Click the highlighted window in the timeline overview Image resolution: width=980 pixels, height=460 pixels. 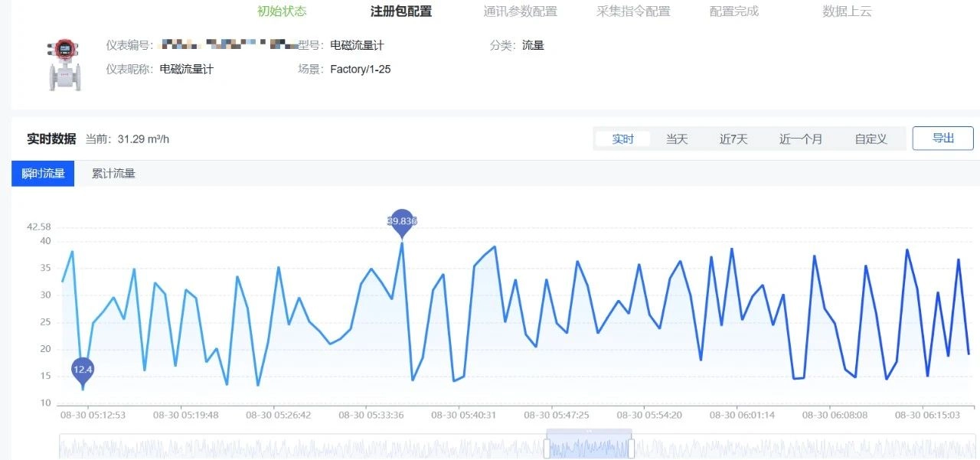(x=589, y=446)
